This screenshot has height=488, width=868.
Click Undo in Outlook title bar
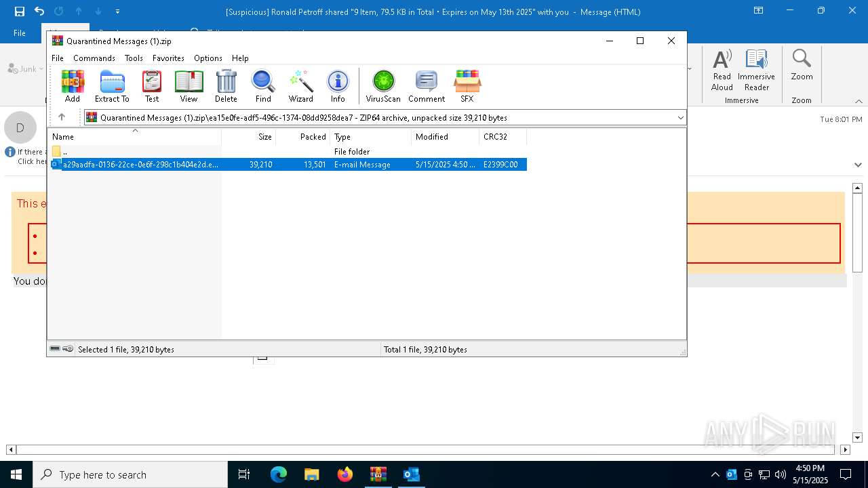[39, 12]
